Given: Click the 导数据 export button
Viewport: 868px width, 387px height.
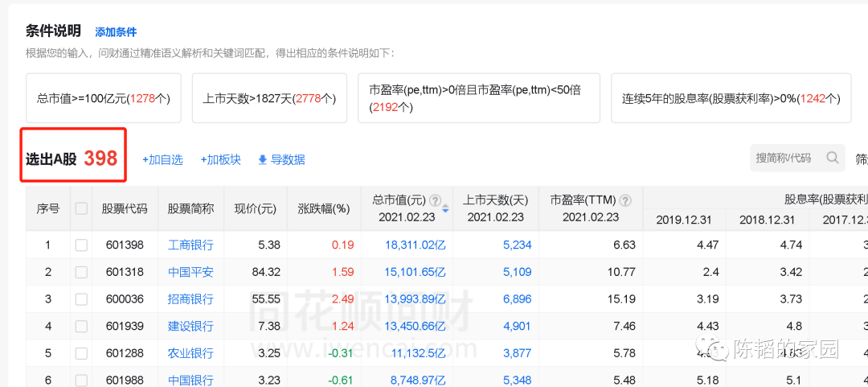Looking at the screenshot, I should click(282, 160).
